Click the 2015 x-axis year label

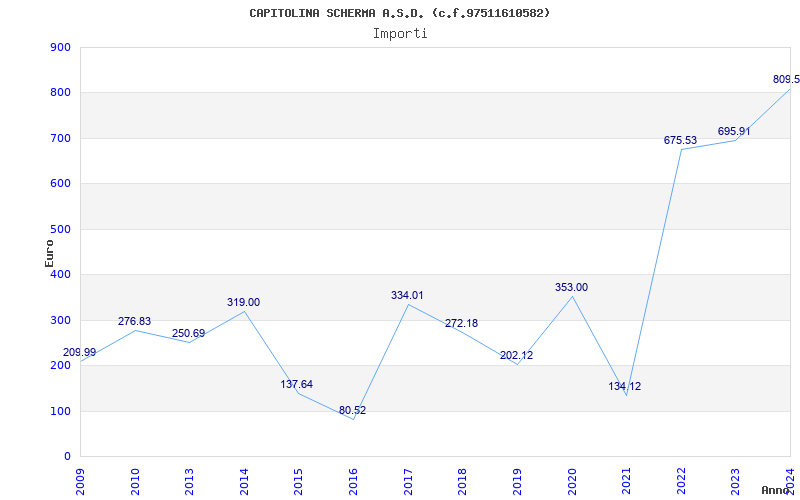(299, 483)
